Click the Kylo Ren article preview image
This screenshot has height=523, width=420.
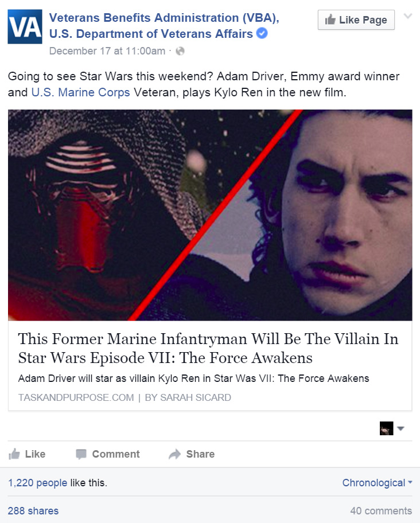210,215
